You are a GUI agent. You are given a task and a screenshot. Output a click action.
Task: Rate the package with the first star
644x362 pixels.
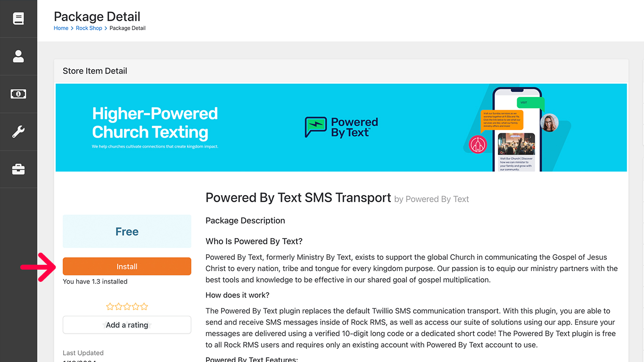click(110, 307)
